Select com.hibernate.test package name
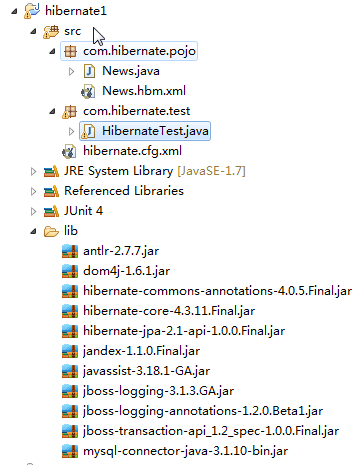Viewport: 362px width, 465px height. tap(136, 111)
